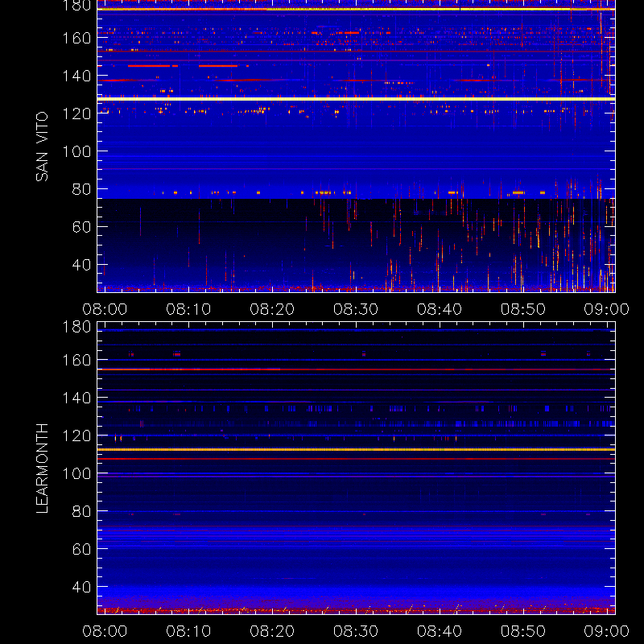Screen dimensions: 644x644
Task: Choose the 100 frequency label on Learmonth axis
Action: 76,473
